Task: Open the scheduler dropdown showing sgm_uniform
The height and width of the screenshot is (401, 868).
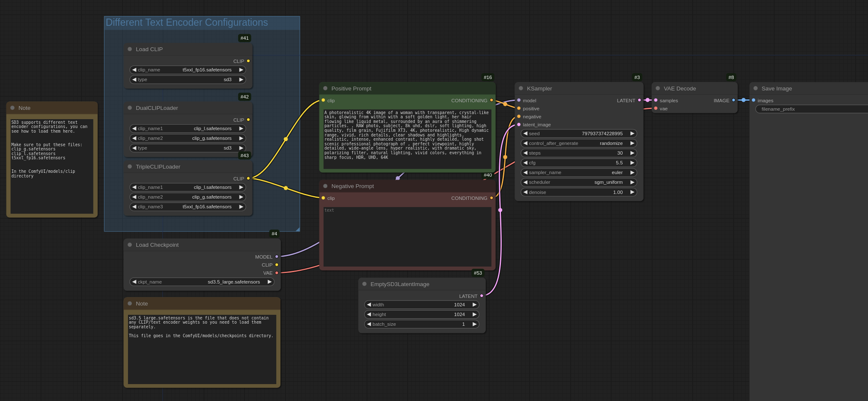Action: (x=579, y=182)
